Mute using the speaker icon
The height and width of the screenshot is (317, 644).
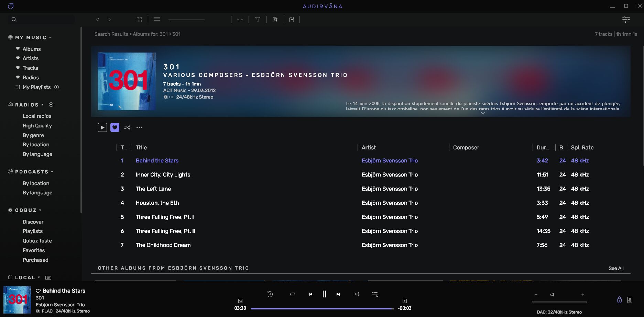(552, 295)
